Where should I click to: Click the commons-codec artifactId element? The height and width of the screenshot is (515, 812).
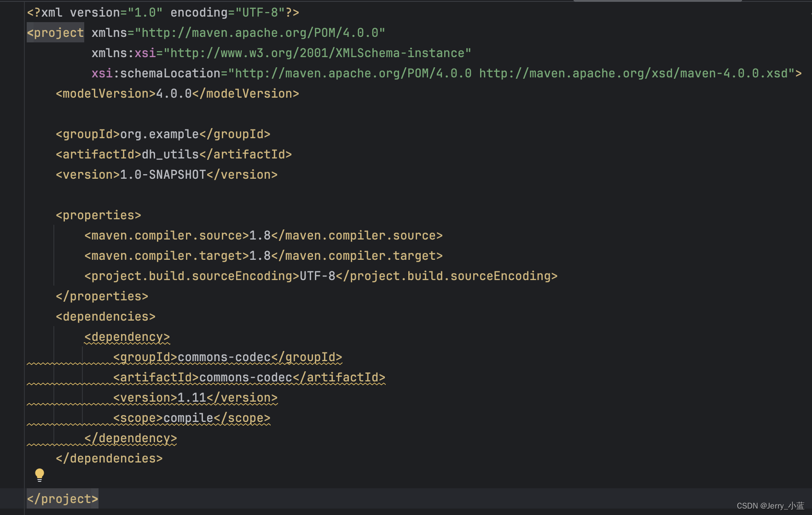(249, 377)
